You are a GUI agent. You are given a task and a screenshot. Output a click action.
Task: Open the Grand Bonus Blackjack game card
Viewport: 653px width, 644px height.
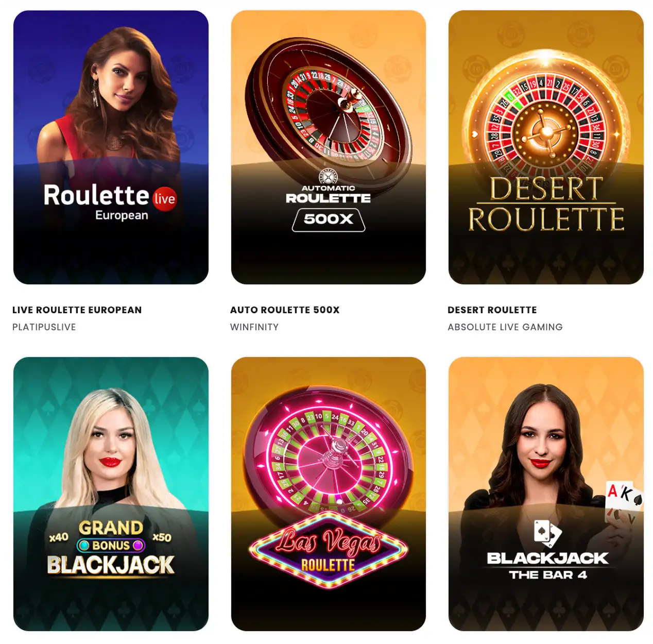(111, 494)
